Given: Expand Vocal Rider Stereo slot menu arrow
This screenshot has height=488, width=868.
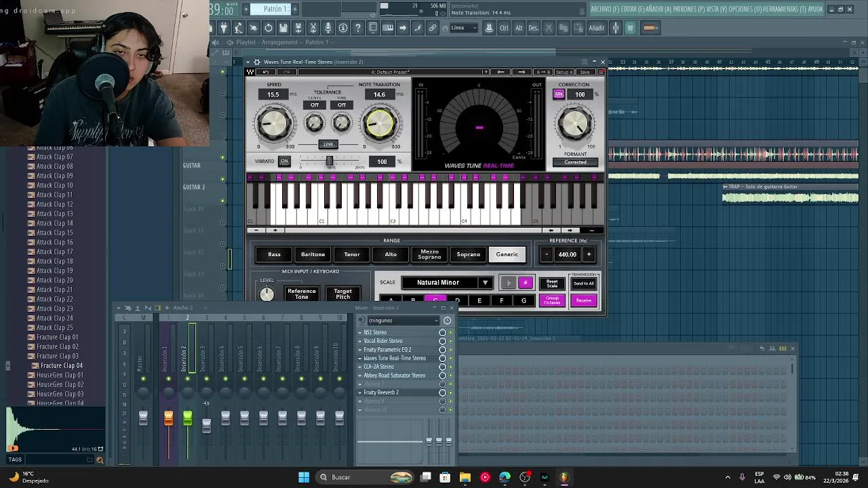Looking at the screenshot, I should 359,341.
